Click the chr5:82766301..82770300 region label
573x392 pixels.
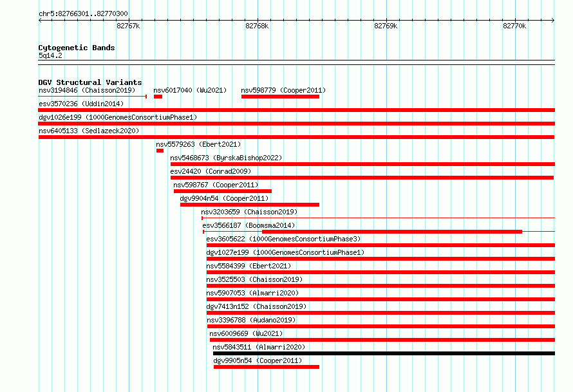(x=83, y=14)
